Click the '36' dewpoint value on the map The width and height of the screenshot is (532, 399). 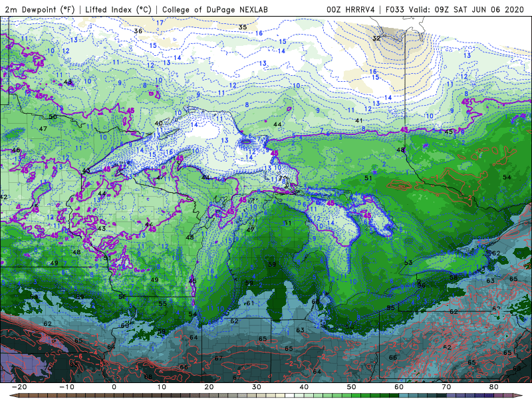(138, 31)
